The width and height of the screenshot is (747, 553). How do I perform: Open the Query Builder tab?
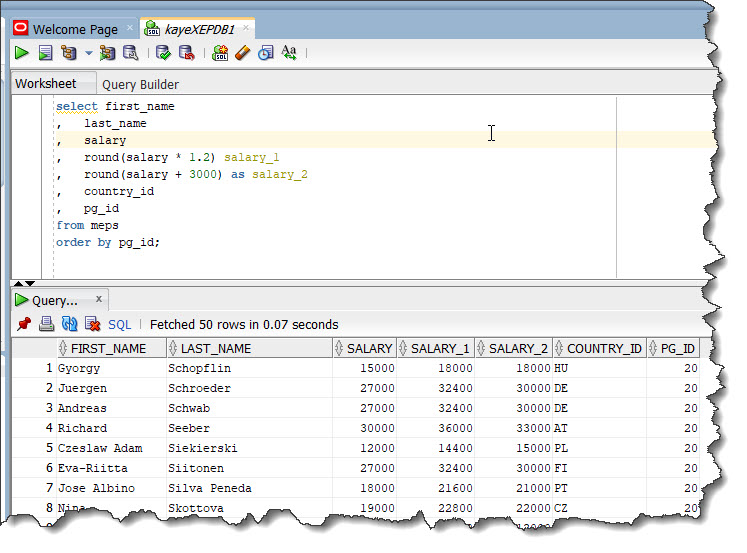click(141, 85)
